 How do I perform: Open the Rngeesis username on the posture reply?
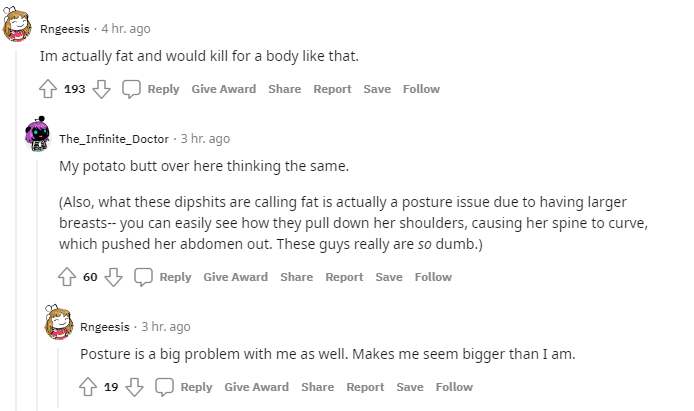pos(104,327)
